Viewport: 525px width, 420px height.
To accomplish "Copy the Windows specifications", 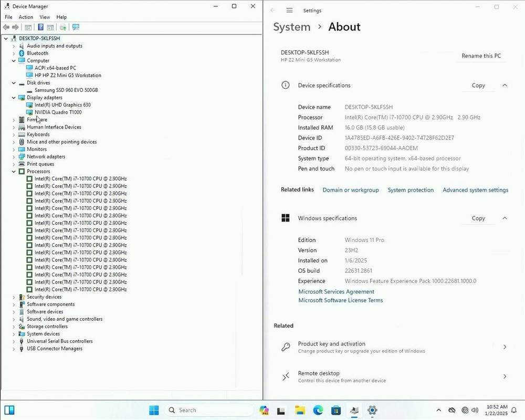I will (x=478, y=218).
